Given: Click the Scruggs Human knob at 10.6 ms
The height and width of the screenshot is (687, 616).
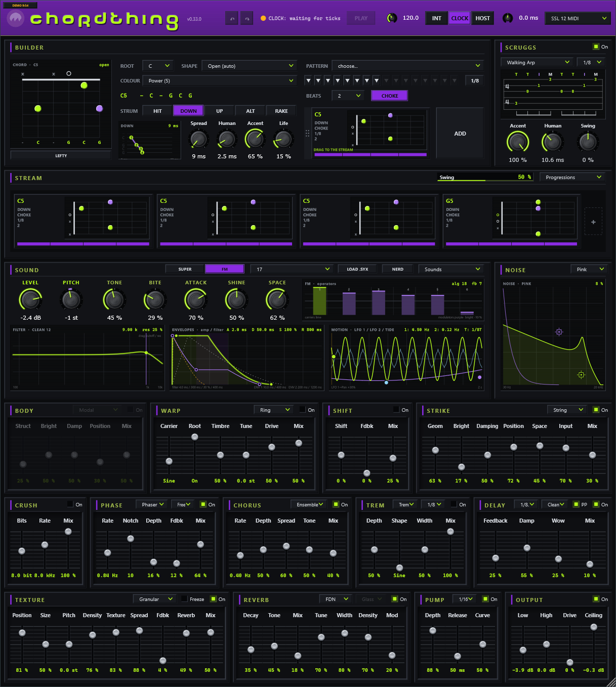Looking at the screenshot, I should pyautogui.click(x=553, y=142).
